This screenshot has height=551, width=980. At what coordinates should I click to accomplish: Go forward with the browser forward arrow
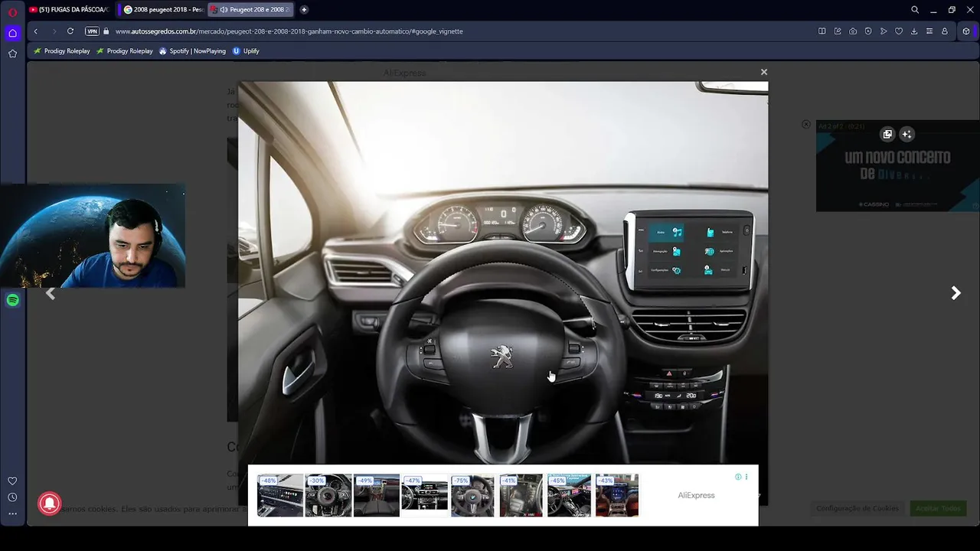[x=54, y=31]
